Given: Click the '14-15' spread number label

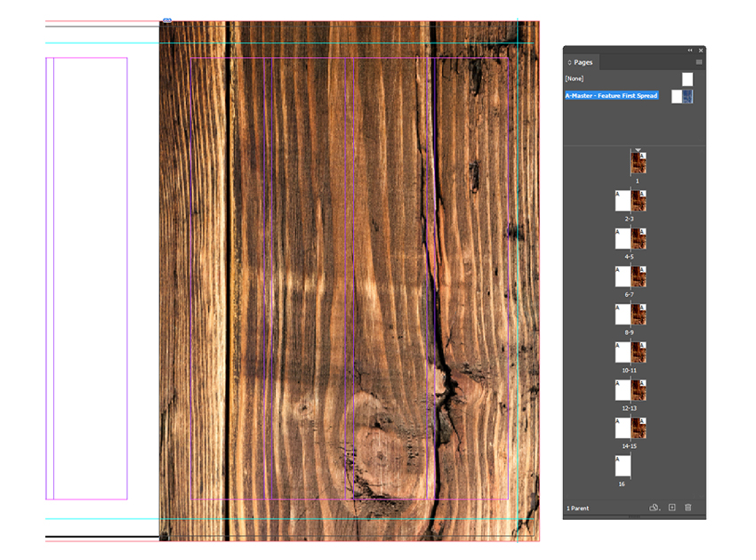Looking at the screenshot, I should coord(629,446).
